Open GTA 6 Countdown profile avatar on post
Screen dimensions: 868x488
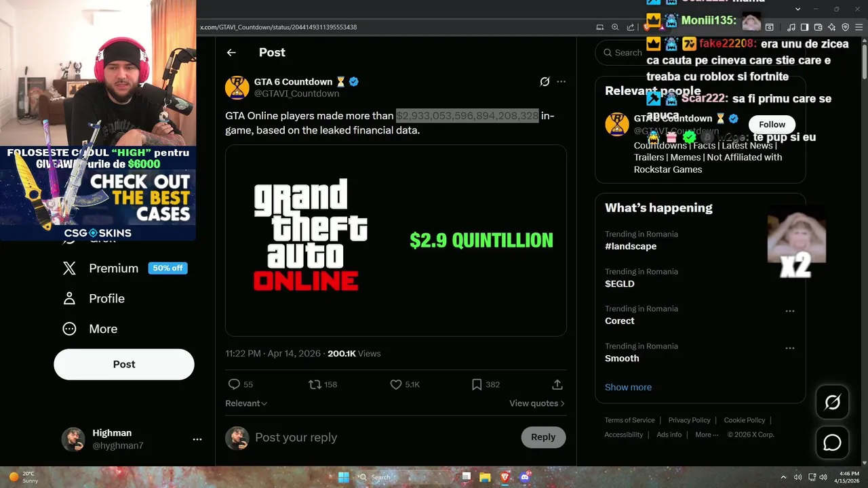point(237,87)
